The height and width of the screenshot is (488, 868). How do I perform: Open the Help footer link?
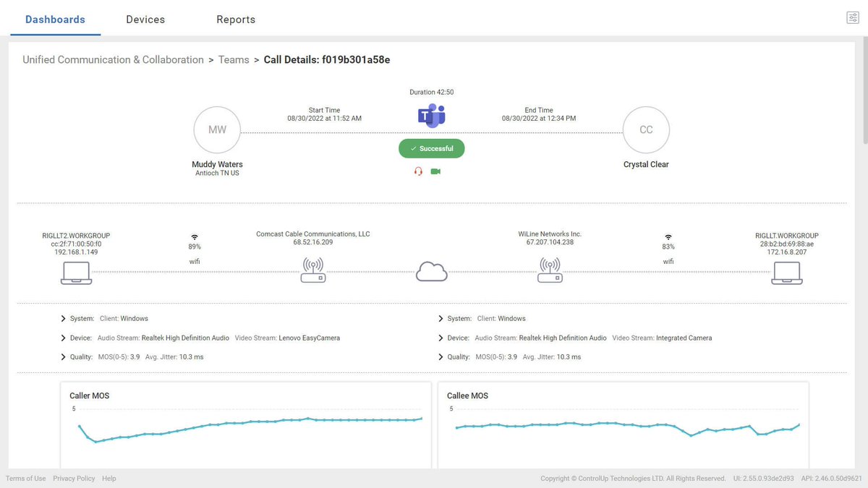tap(109, 479)
